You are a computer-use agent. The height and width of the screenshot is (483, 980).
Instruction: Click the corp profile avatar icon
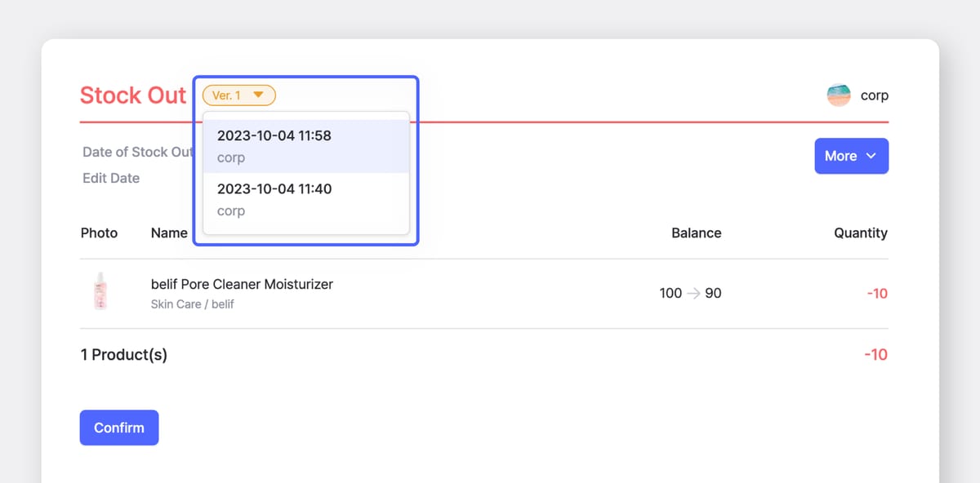click(x=839, y=95)
